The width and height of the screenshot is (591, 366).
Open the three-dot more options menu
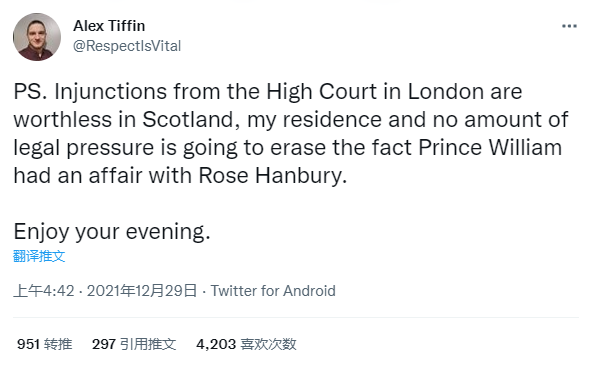pyautogui.click(x=569, y=26)
